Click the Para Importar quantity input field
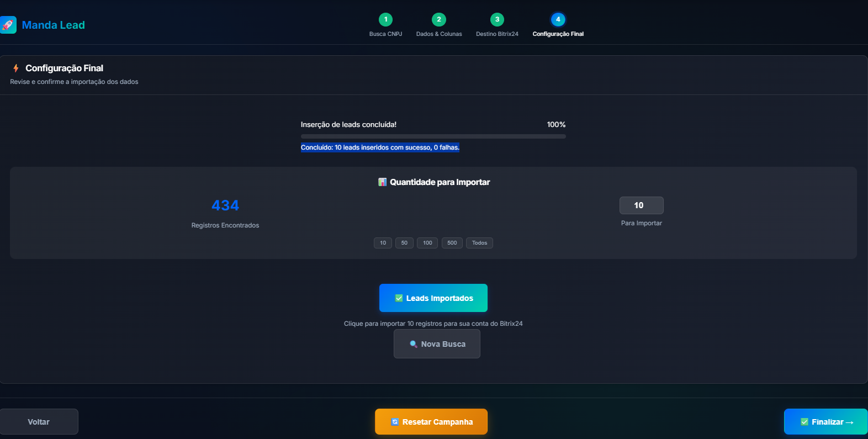This screenshot has width=868, height=439. (641, 205)
